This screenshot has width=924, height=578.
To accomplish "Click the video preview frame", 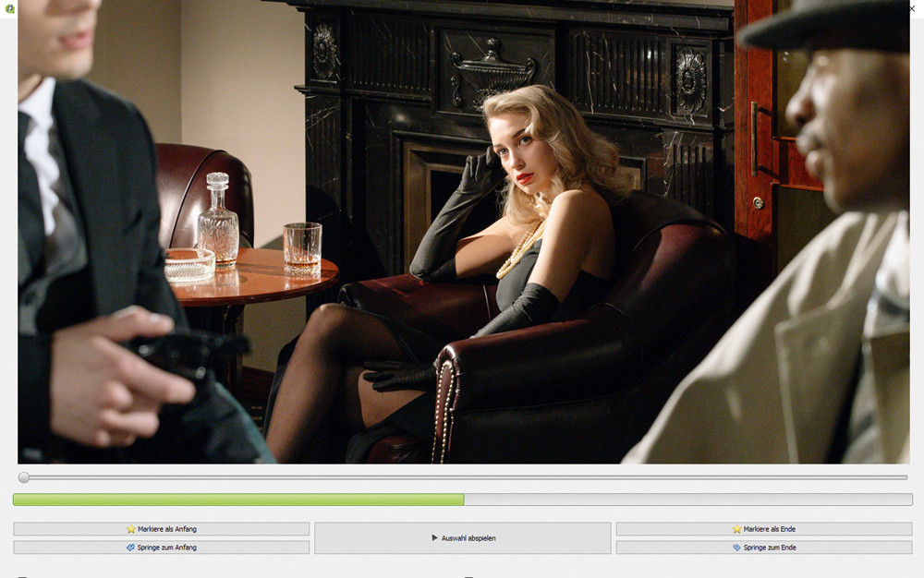I will click(x=464, y=232).
